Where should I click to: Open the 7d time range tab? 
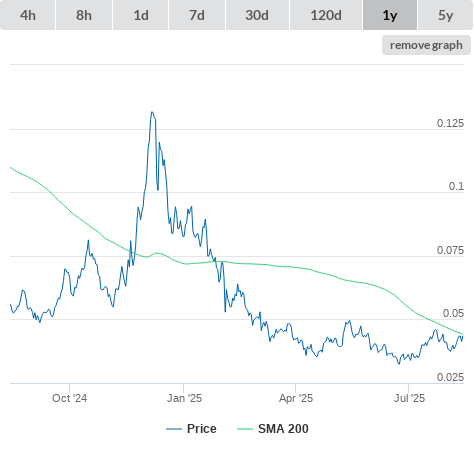pos(197,15)
